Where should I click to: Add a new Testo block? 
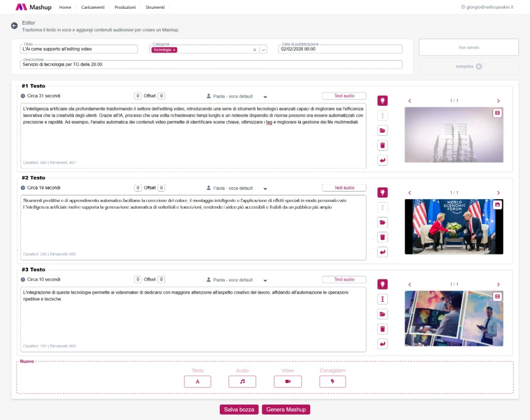pyautogui.click(x=197, y=381)
